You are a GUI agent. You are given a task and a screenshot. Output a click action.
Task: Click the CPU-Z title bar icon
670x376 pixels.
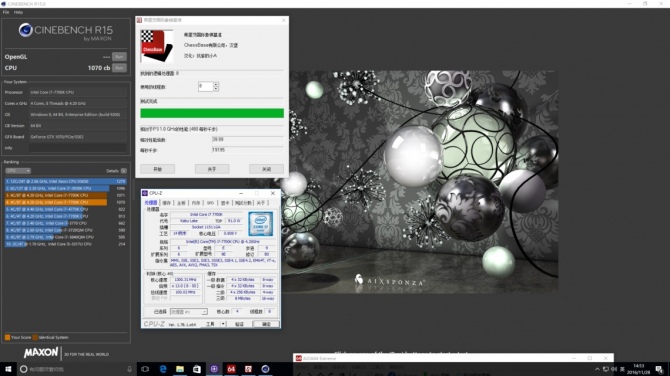point(145,193)
